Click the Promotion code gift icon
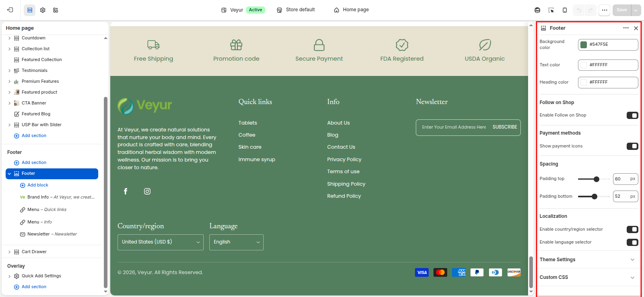This screenshot has width=644, height=297. click(236, 45)
